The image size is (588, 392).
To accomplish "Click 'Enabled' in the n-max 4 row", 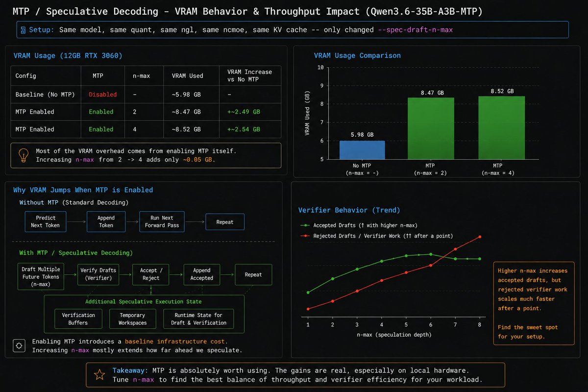I will tap(101, 129).
